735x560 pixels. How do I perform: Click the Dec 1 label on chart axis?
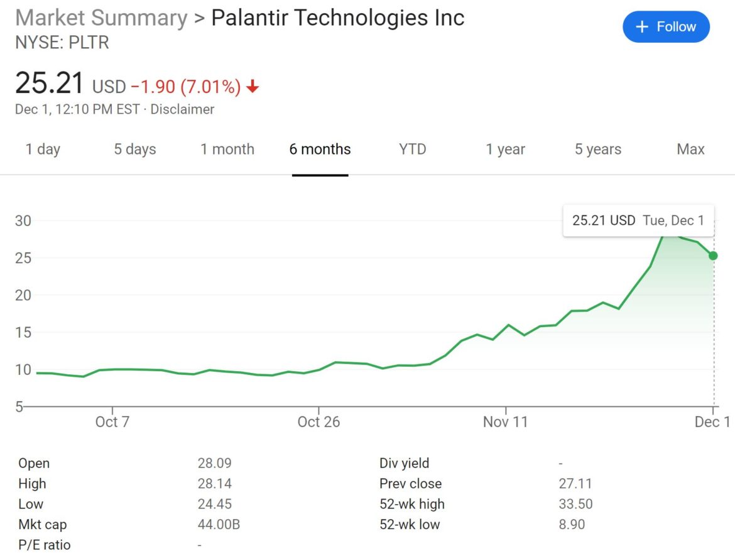[x=712, y=422]
